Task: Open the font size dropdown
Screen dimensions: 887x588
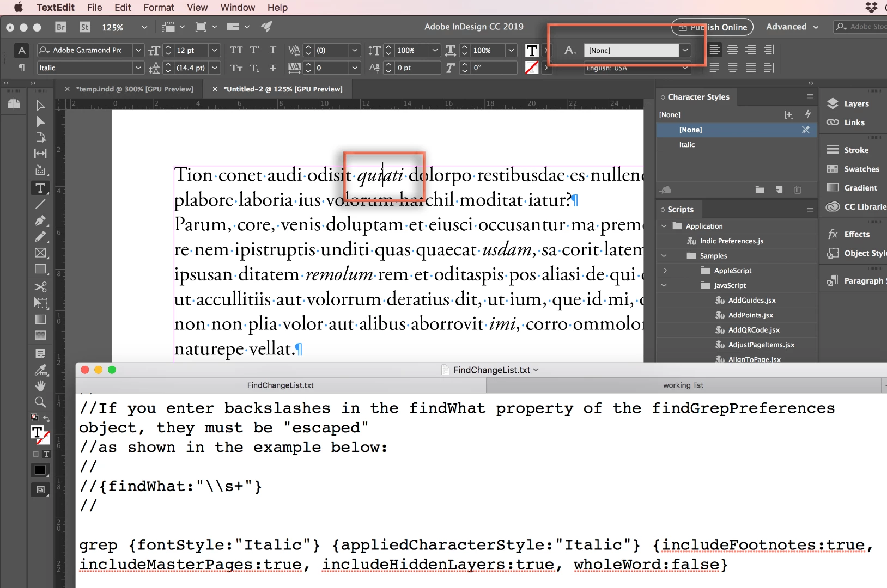Action: pos(215,50)
